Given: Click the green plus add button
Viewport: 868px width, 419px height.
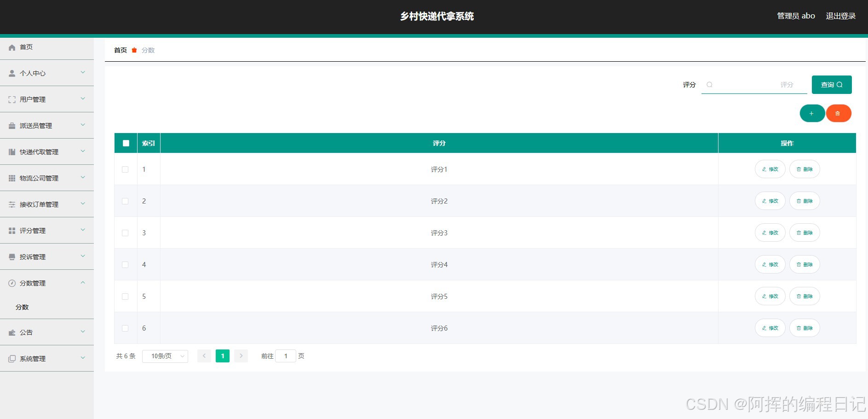Looking at the screenshot, I should pyautogui.click(x=812, y=113).
